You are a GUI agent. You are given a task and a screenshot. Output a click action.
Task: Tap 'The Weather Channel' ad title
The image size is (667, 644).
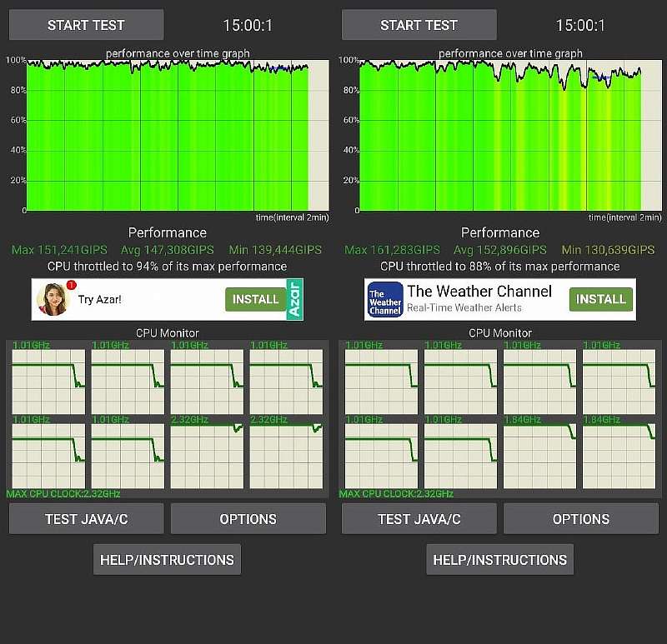479,292
